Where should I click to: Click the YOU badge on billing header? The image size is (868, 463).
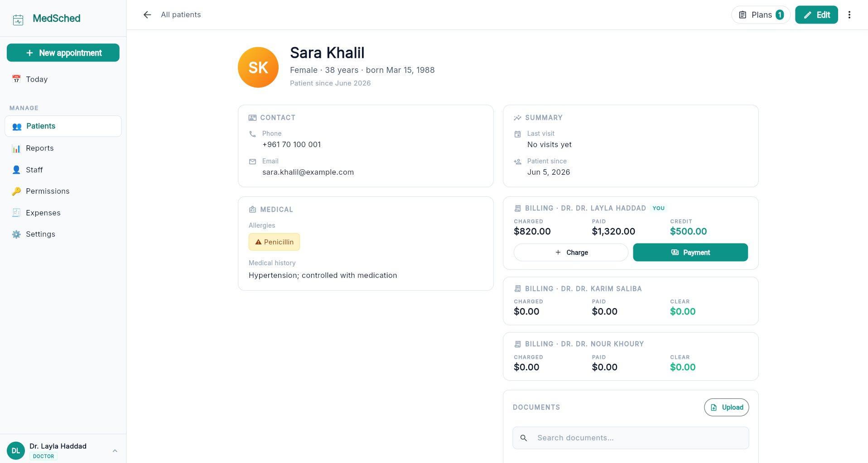[659, 208]
